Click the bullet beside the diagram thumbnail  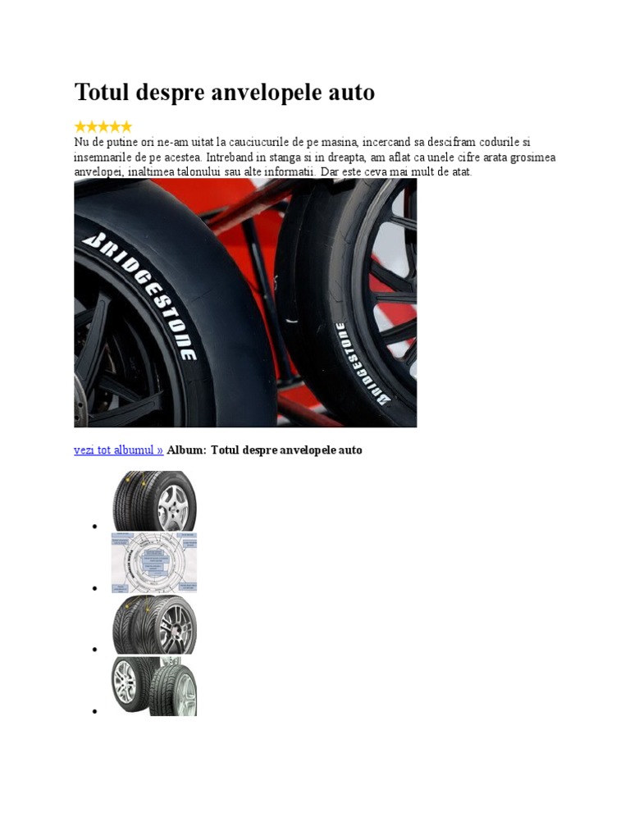click(95, 589)
